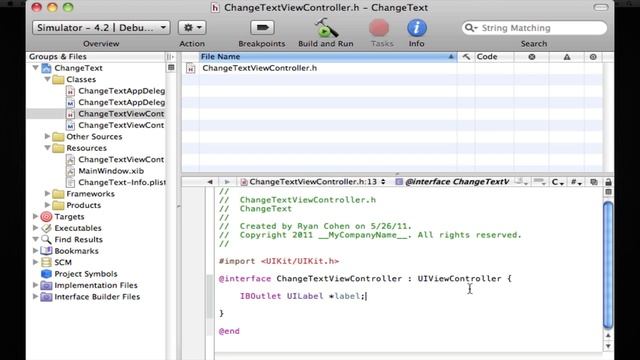Click the target membership column header icon
This screenshot has width=640, height=360.
(593, 57)
